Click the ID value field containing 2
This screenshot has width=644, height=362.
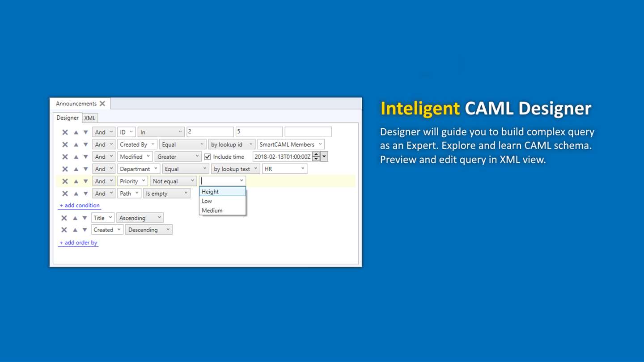pos(210,132)
